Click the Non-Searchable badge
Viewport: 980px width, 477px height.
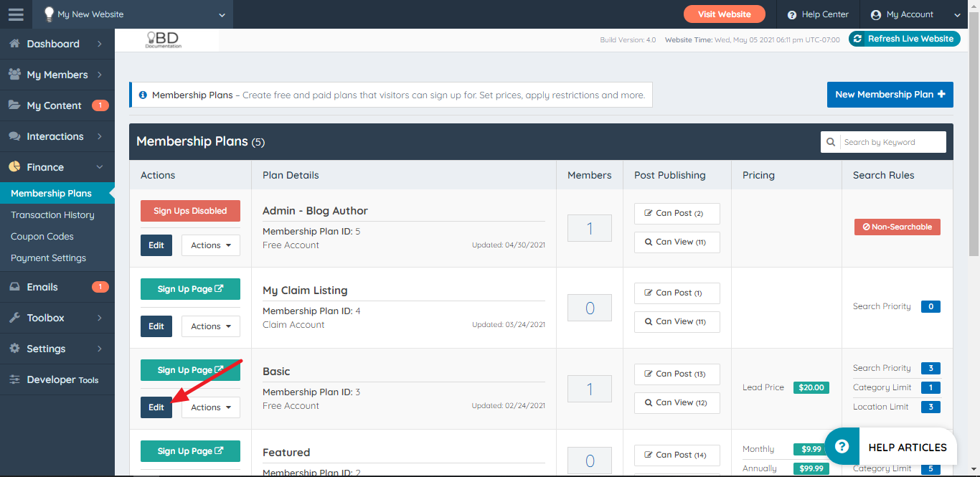pos(897,227)
